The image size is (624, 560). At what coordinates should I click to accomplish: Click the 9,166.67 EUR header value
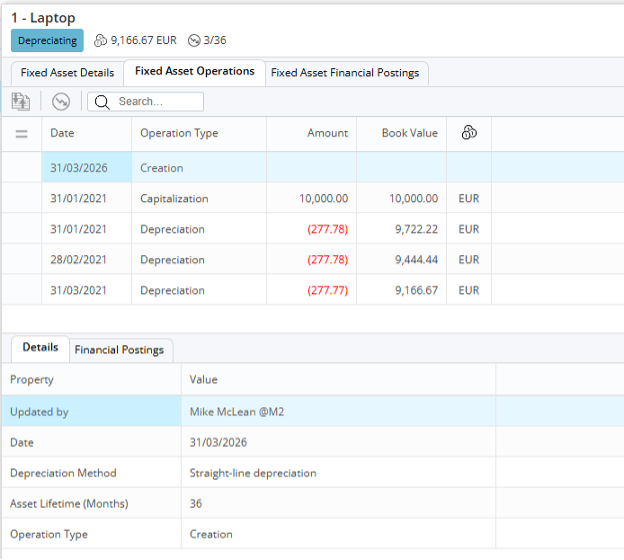click(143, 41)
